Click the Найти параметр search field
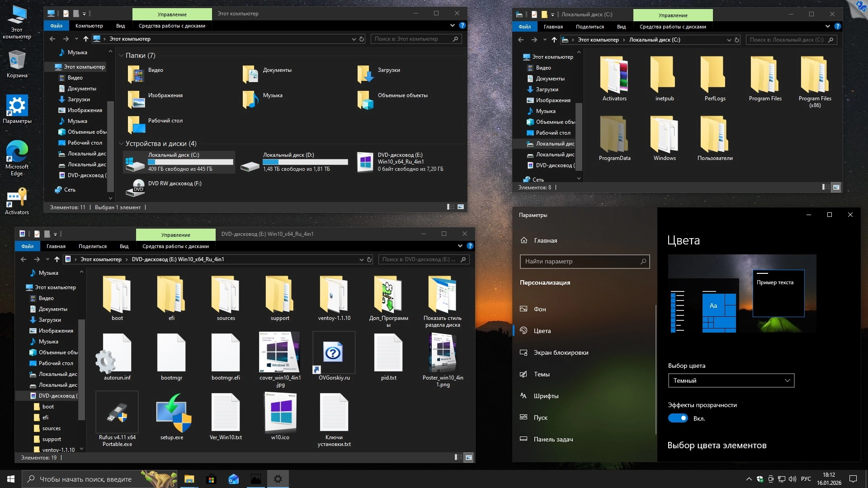 coord(581,261)
